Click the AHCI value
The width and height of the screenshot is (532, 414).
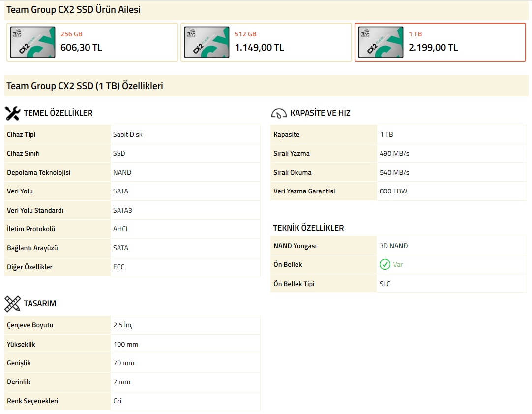tap(120, 229)
